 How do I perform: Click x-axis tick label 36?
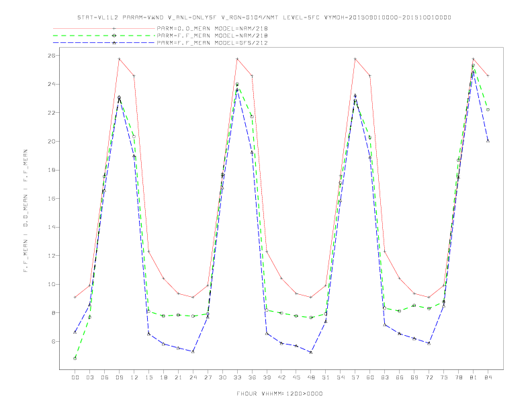(252, 377)
